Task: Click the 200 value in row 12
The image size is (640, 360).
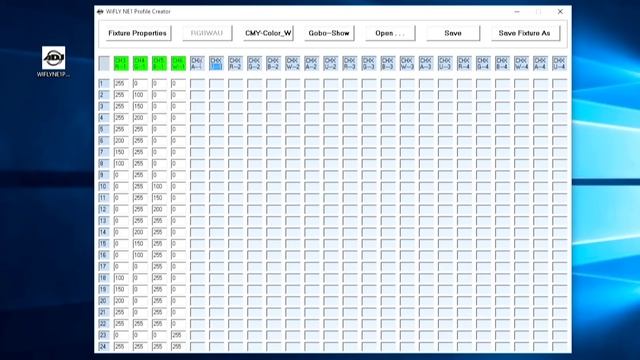Action: [x=159, y=209]
